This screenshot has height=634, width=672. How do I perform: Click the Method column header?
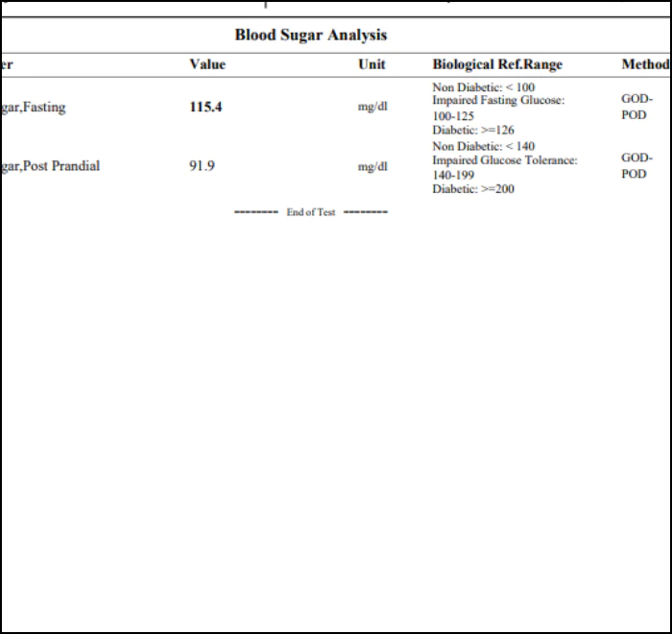645,64
